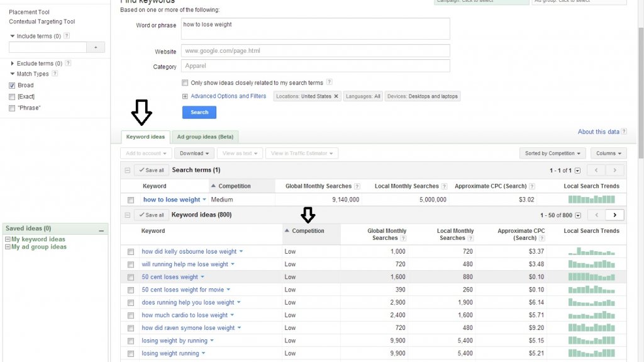
Task: Open the Columns dropdown
Action: pos(609,153)
